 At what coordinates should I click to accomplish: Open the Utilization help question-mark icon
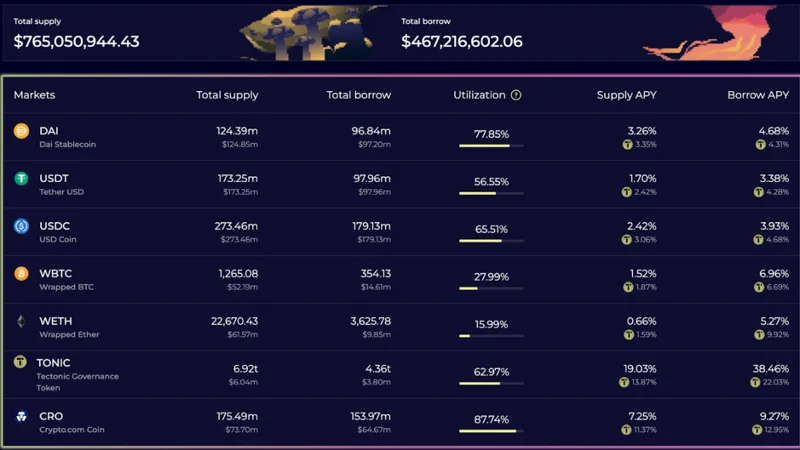(x=516, y=95)
